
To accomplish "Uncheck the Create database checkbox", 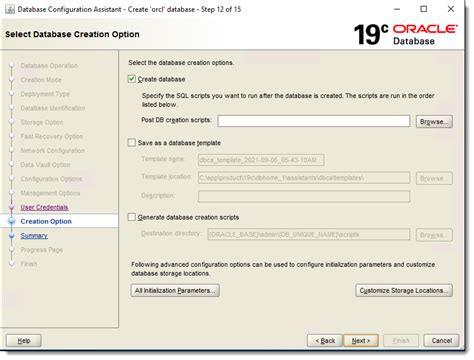I will pos(132,79).
